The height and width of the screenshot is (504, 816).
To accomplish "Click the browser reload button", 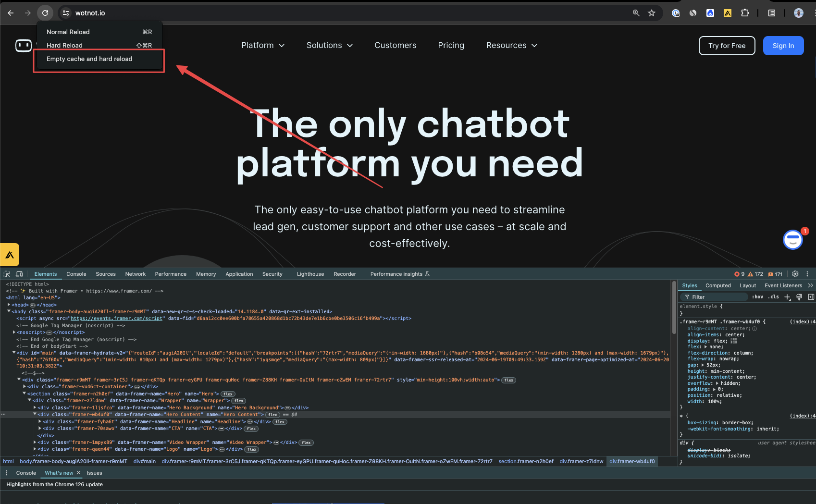I will click(x=45, y=13).
